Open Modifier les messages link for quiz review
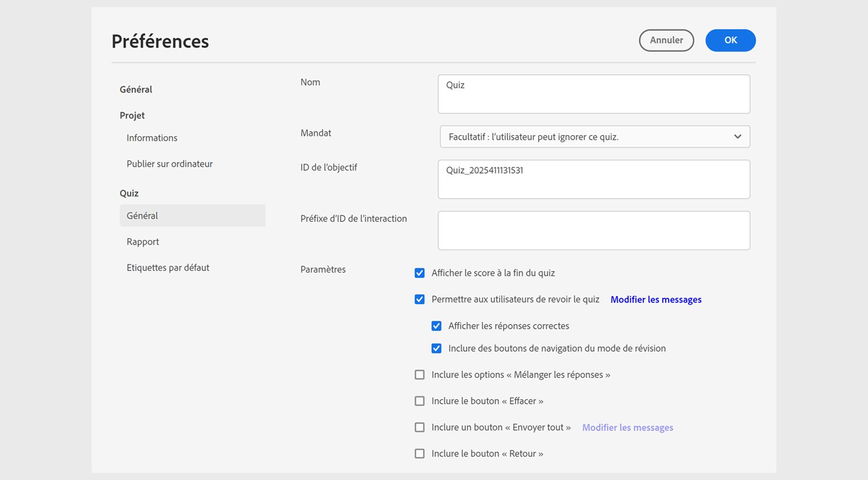This screenshot has width=868, height=480. click(x=656, y=300)
